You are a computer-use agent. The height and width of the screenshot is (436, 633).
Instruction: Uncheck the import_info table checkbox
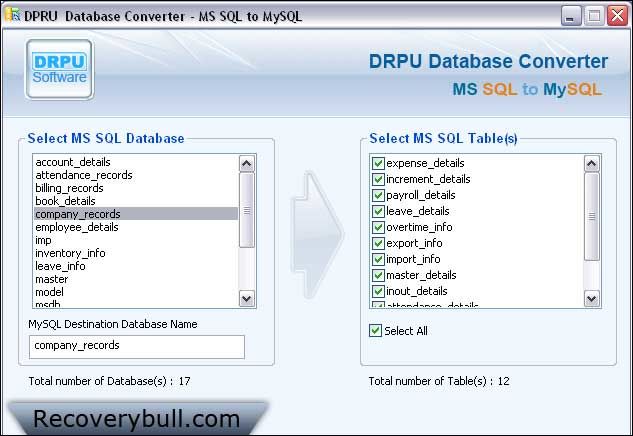[378, 259]
